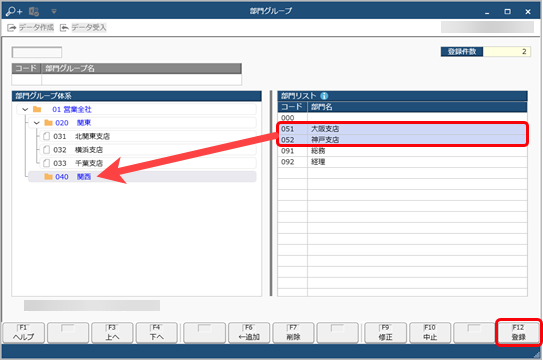Click the 登録件数 count value field

pos(507,52)
